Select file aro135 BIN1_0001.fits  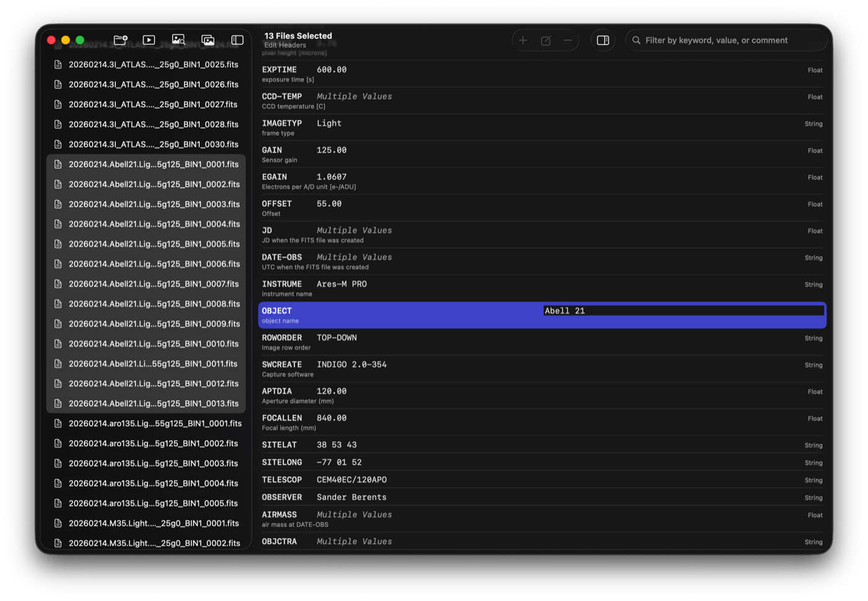pyautogui.click(x=146, y=424)
